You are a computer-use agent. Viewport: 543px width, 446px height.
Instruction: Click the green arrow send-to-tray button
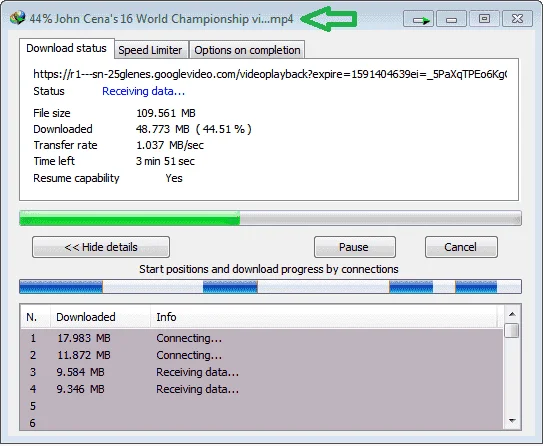pyautogui.click(x=418, y=19)
